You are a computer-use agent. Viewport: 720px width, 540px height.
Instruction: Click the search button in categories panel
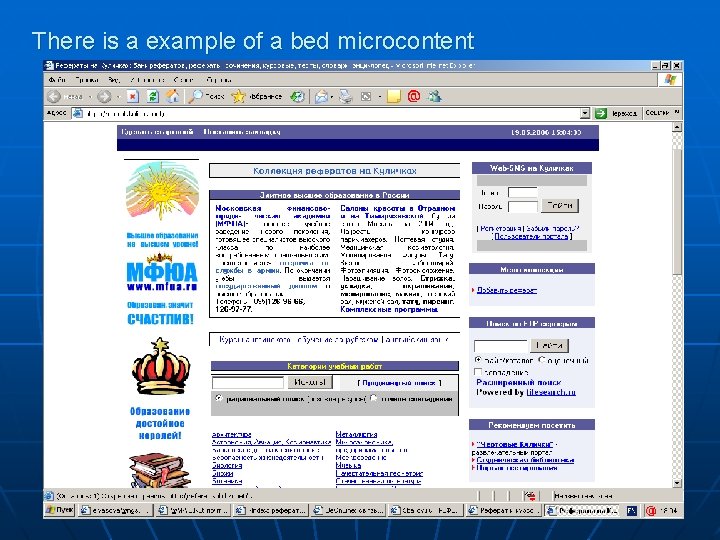[x=310, y=382]
